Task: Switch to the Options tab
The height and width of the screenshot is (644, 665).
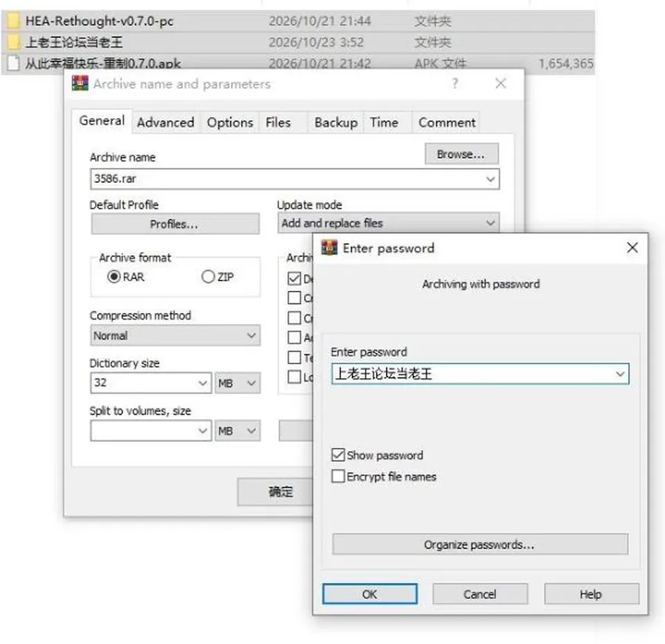Action: point(230,123)
